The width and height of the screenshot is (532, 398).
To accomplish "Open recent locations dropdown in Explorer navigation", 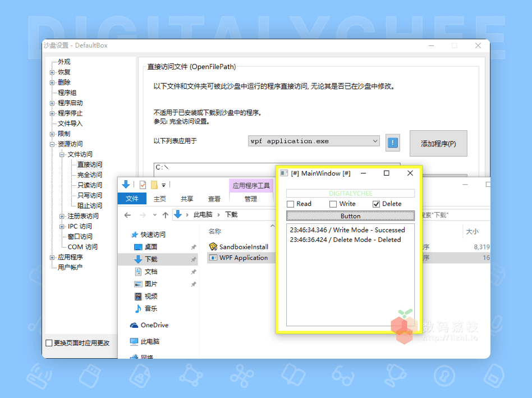I will point(155,215).
